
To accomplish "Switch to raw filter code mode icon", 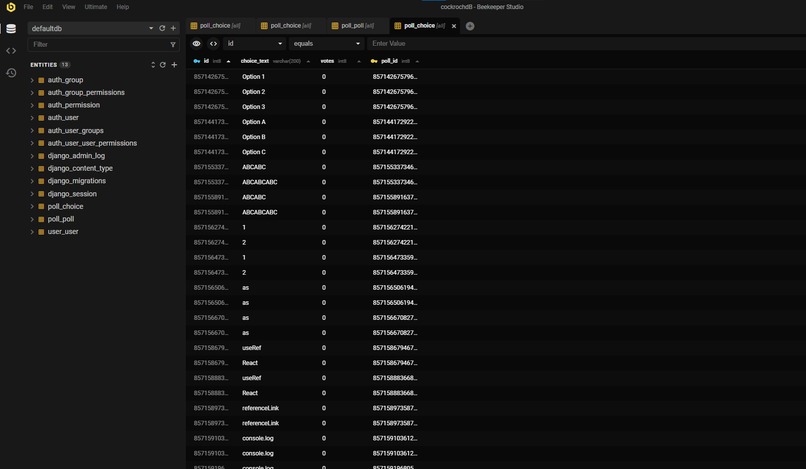I will (x=213, y=44).
